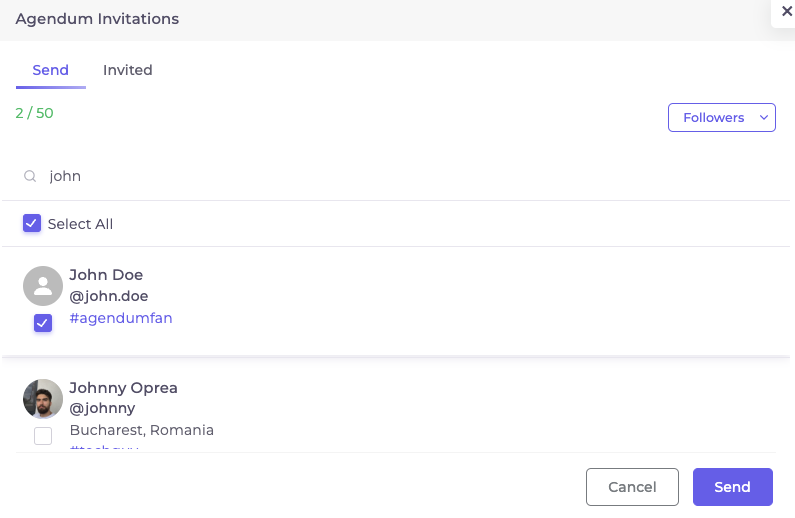Click the @john.doe username

point(109,296)
